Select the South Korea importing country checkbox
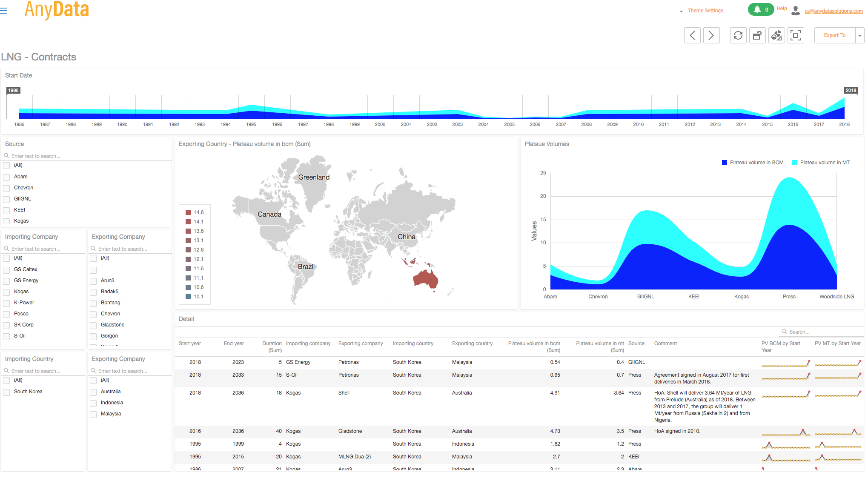Screen dimensions: 868x498 click(x=6, y=392)
